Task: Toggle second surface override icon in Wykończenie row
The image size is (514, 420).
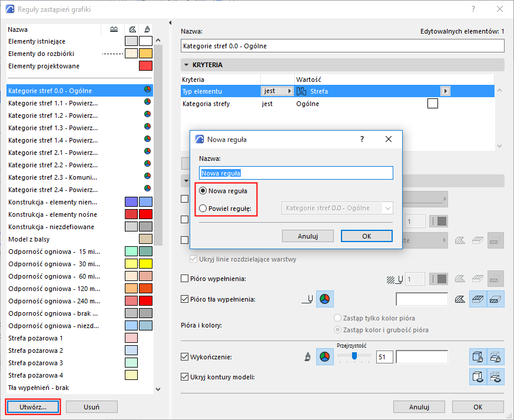Action: pos(495,357)
